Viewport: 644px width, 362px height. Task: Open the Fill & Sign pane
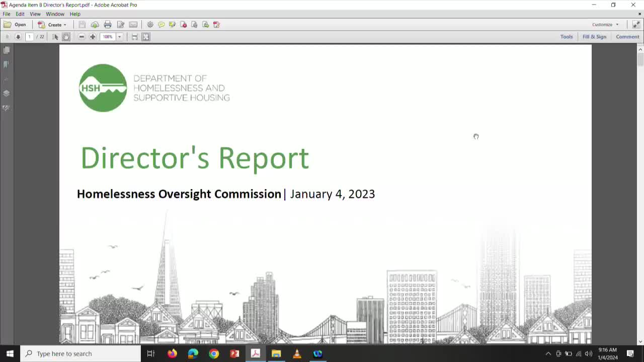tap(594, 37)
